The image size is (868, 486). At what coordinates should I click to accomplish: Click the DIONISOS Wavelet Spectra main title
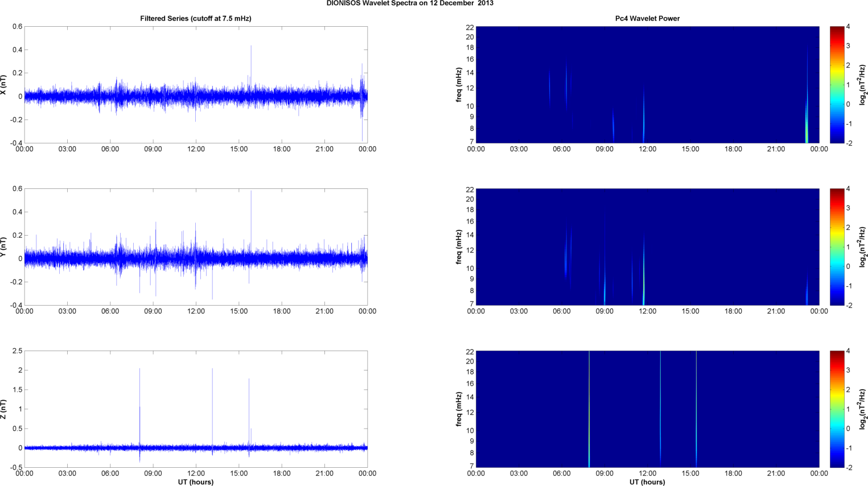pos(410,3)
